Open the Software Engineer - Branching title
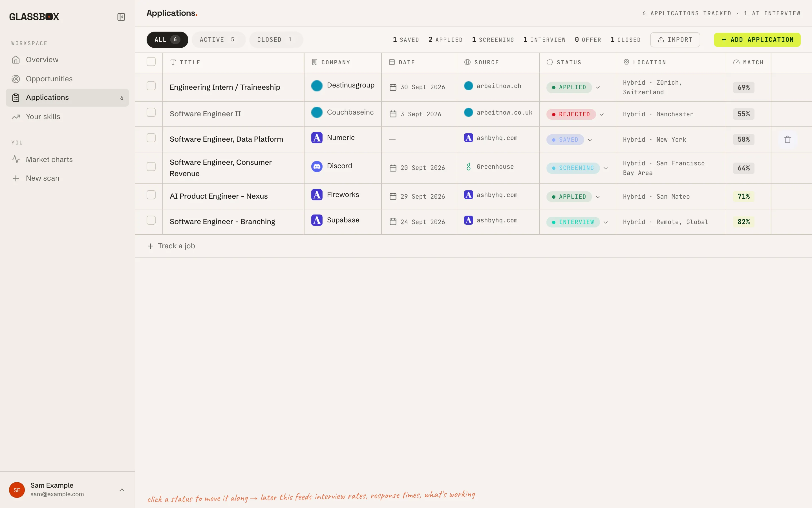812x508 pixels. 222,222
